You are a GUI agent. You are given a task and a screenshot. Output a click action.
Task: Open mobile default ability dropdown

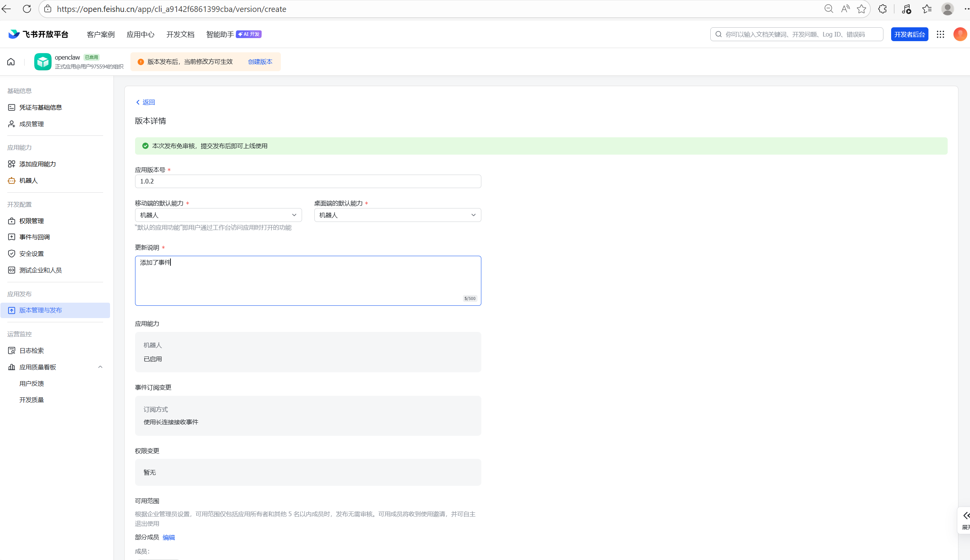[218, 215]
